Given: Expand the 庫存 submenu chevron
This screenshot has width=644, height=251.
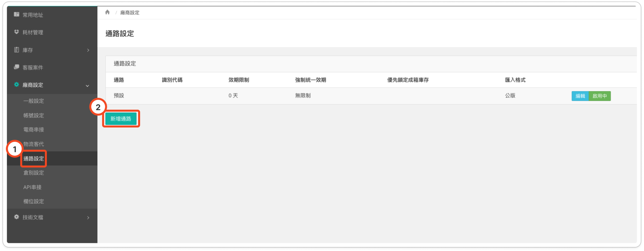Looking at the screenshot, I should (88, 50).
